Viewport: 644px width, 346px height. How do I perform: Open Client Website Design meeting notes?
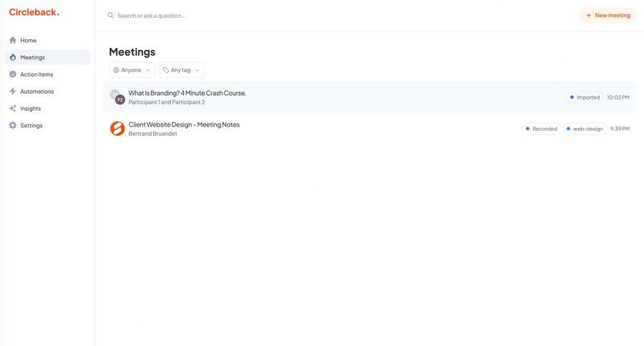(x=184, y=124)
